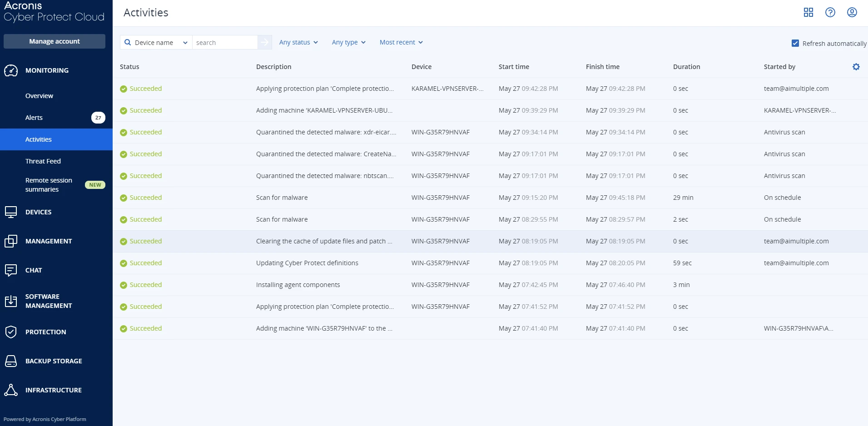Sort by Duration column header

pyautogui.click(x=686, y=67)
